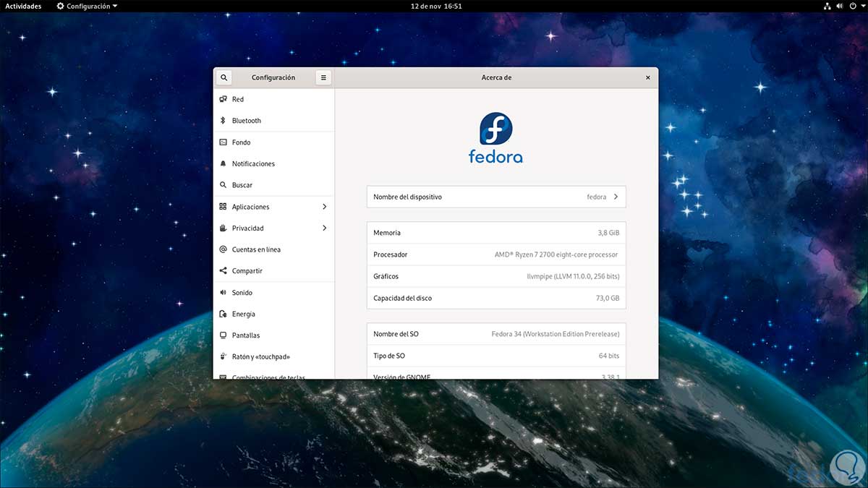Click the Cuentas en línea at-sign icon

click(224, 249)
